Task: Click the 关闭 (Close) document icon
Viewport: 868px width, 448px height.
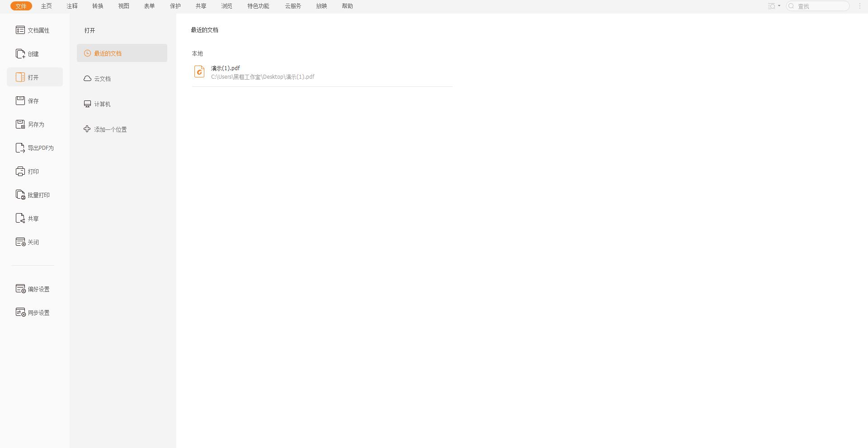Action: [20, 242]
